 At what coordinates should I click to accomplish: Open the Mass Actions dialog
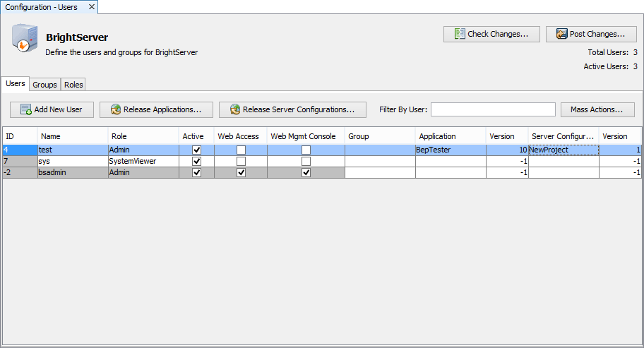click(597, 109)
